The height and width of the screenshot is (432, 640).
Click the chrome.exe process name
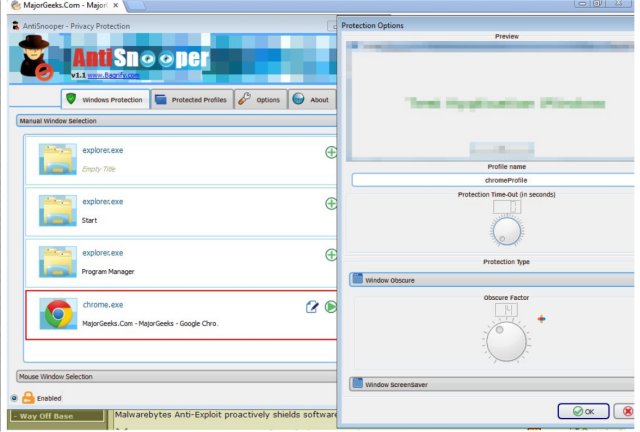tap(103, 305)
